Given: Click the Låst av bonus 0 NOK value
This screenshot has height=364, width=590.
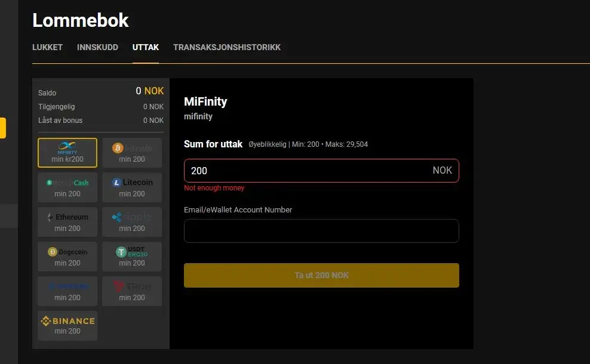Looking at the screenshot, I should 153,121.
